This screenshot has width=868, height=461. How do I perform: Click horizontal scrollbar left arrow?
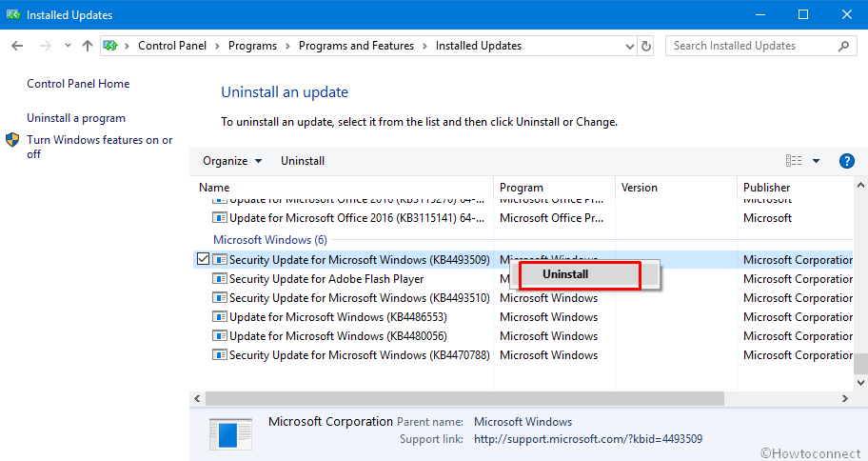(198, 398)
